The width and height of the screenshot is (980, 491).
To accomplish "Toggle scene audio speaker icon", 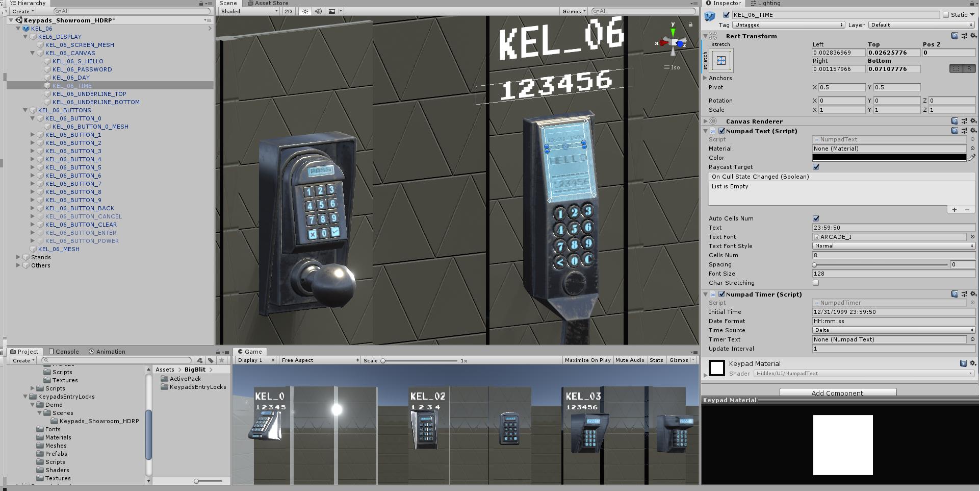I will (318, 11).
